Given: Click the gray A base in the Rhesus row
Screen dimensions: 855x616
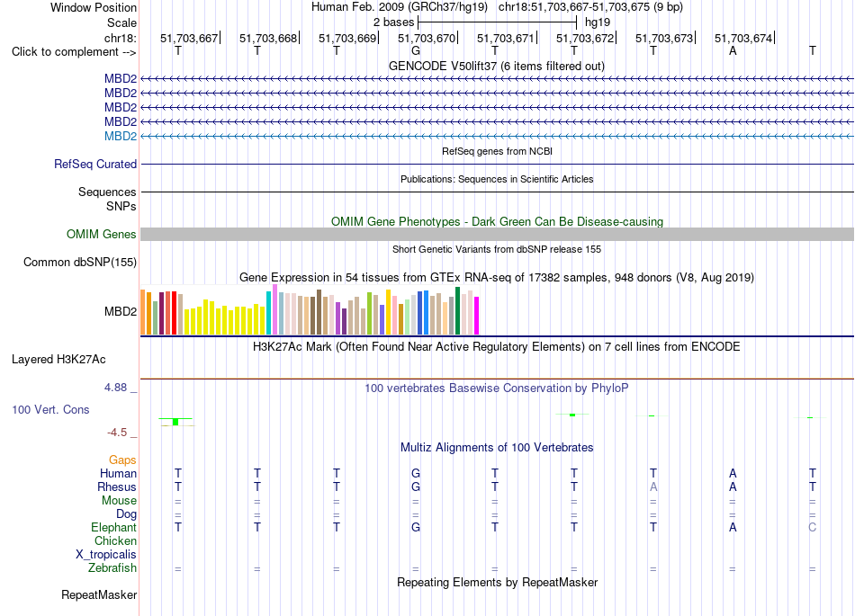Looking at the screenshot, I should click(653, 487).
